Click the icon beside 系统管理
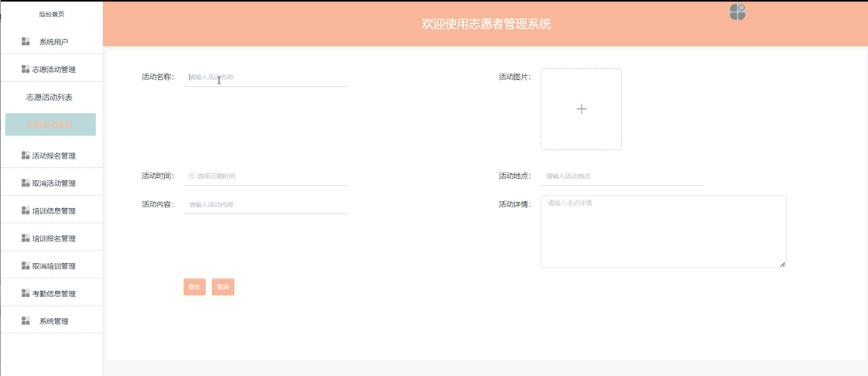868x376 pixels. (x=26, y=321)
